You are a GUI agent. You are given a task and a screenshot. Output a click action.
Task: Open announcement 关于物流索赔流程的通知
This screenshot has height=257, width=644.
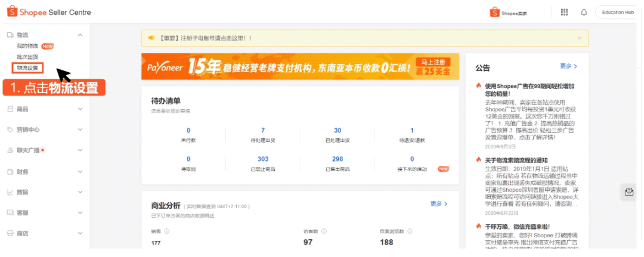[516, 160]
